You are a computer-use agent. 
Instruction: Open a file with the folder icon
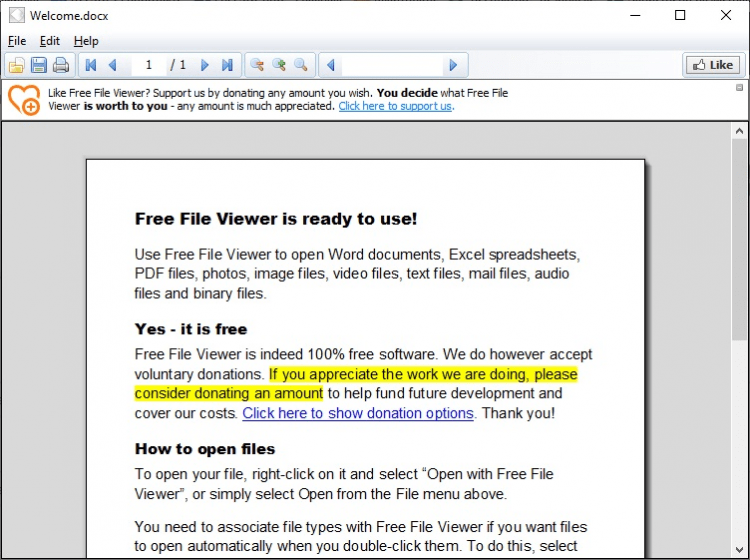(x=17, y=65)
